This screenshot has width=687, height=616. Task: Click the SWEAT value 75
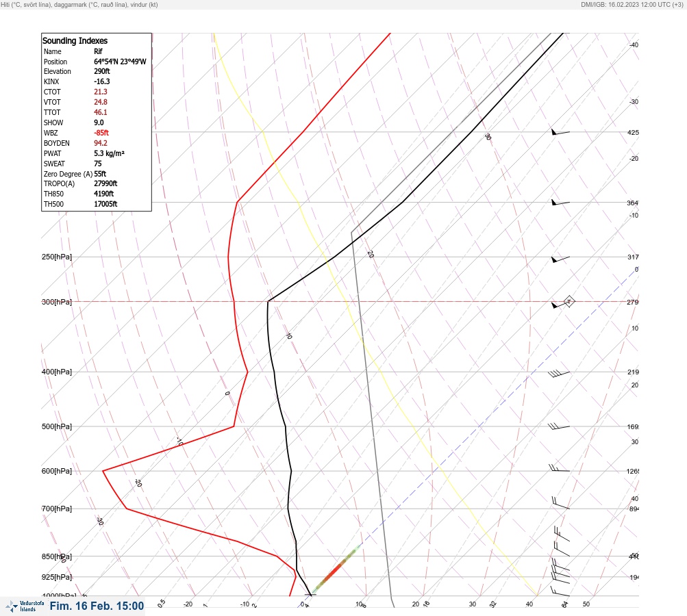pyautogui.click(x=98, y=164)
